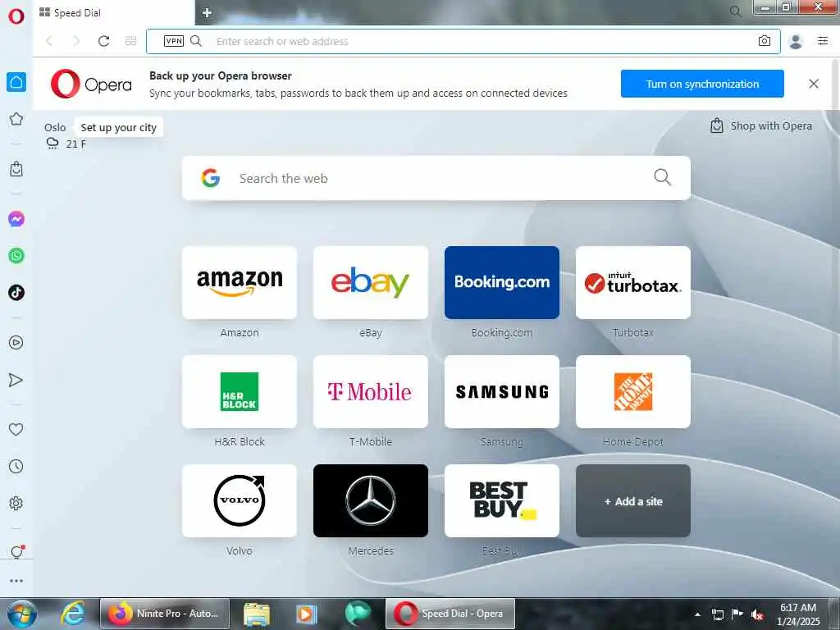
Task: Click the network tray icon
Action: tap(718, 614)
